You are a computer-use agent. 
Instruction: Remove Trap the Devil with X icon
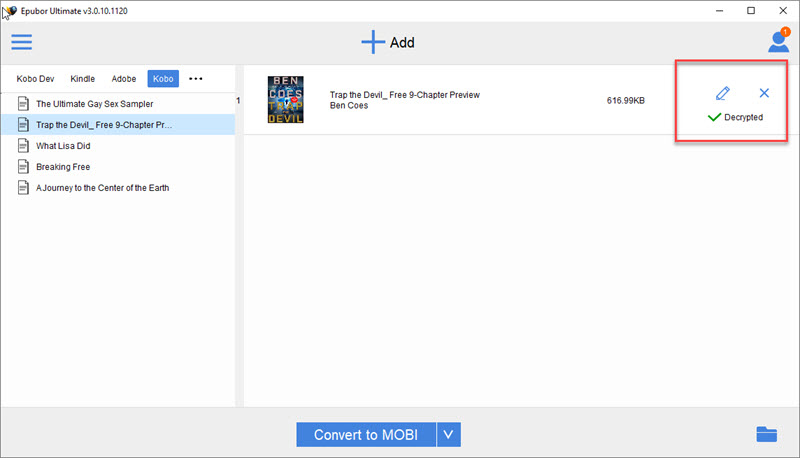click(764, 93)
